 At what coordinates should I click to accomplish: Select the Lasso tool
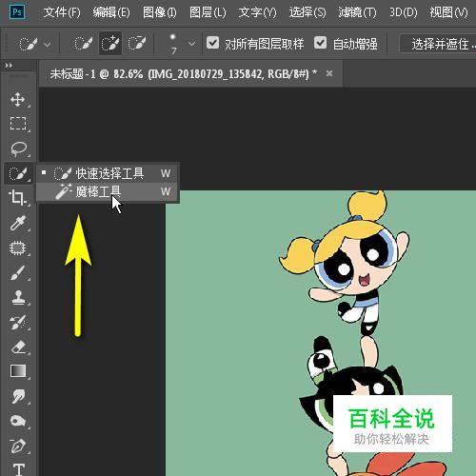pos(18,149)
